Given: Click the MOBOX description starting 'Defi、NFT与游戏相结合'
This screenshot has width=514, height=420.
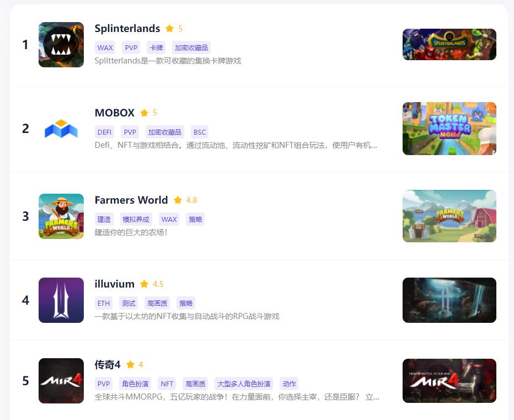Looking at the screenshot, I should 236,145.
